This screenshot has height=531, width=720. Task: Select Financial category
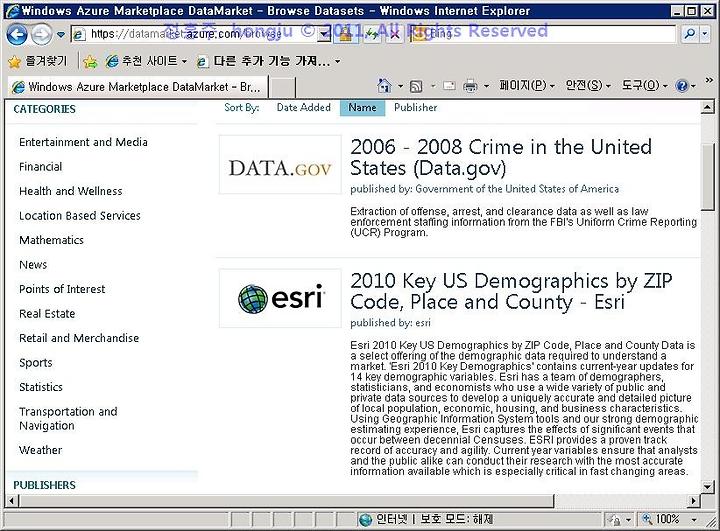pos(40,167)
